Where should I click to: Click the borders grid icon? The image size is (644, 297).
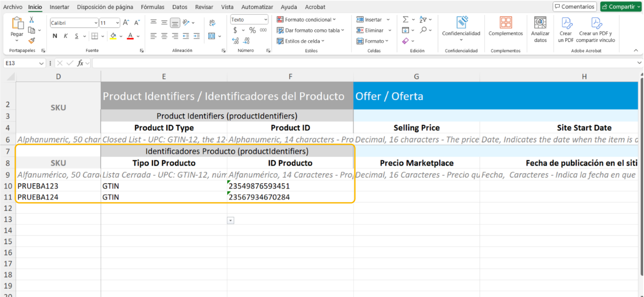click(x=95, y=36)
